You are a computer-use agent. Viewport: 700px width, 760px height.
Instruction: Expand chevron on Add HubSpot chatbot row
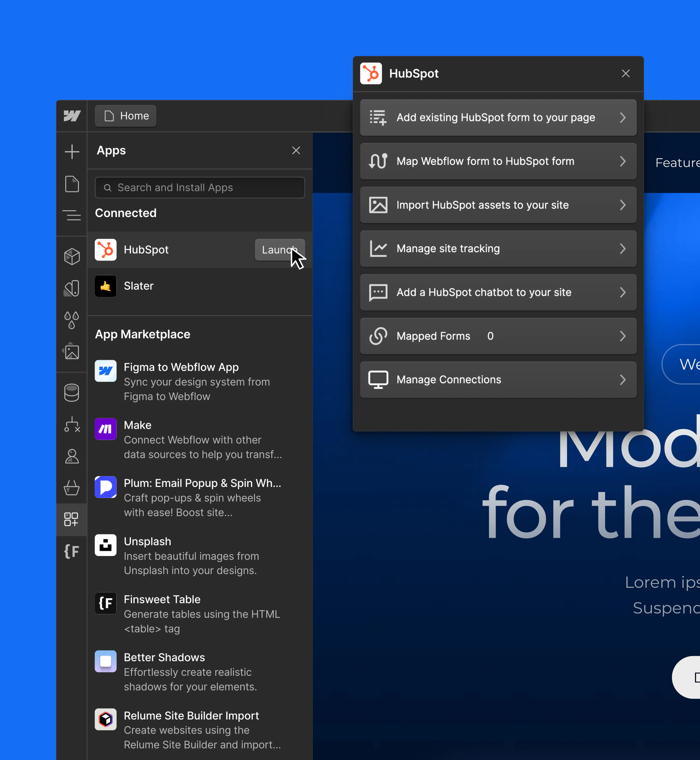coord(623,292)
